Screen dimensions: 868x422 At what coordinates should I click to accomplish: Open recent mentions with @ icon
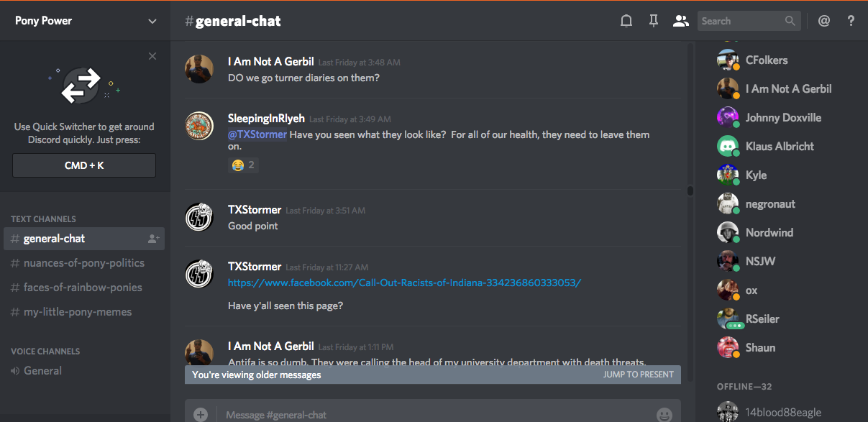(824, 21)
